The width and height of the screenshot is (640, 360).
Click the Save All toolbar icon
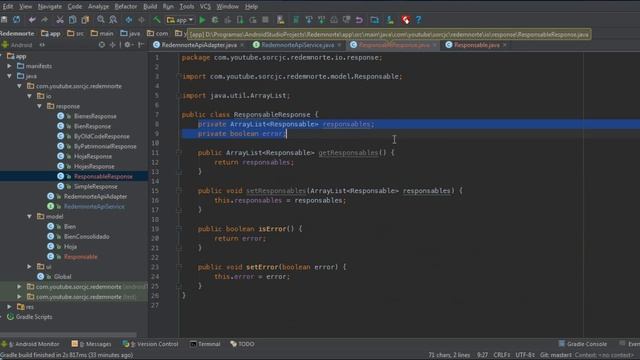point(4,20)
